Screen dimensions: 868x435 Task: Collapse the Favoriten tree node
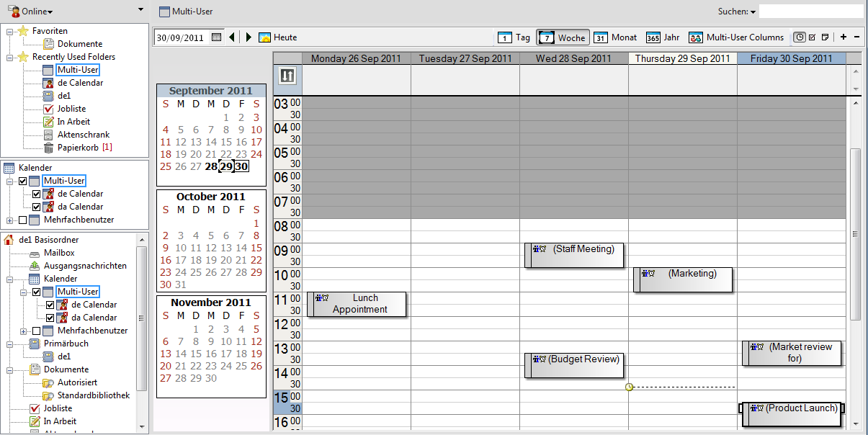(10, 31)
